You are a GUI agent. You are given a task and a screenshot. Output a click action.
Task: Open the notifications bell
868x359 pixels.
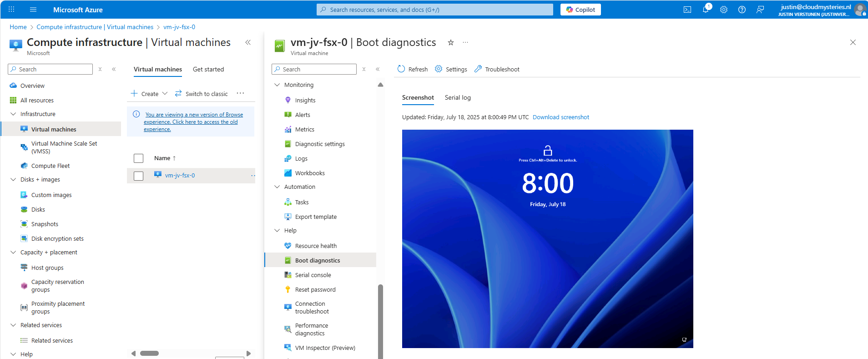[705, 10]
